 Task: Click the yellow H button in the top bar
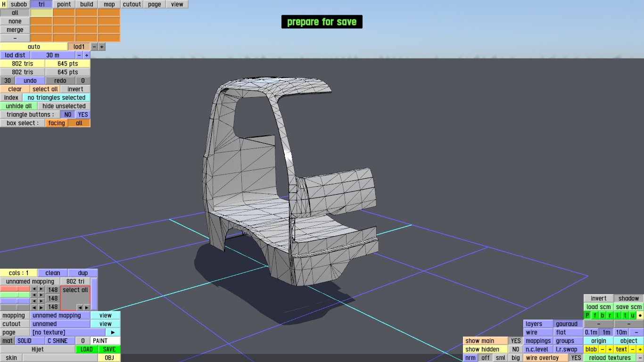pyautogui.click(x=4, y=4)
